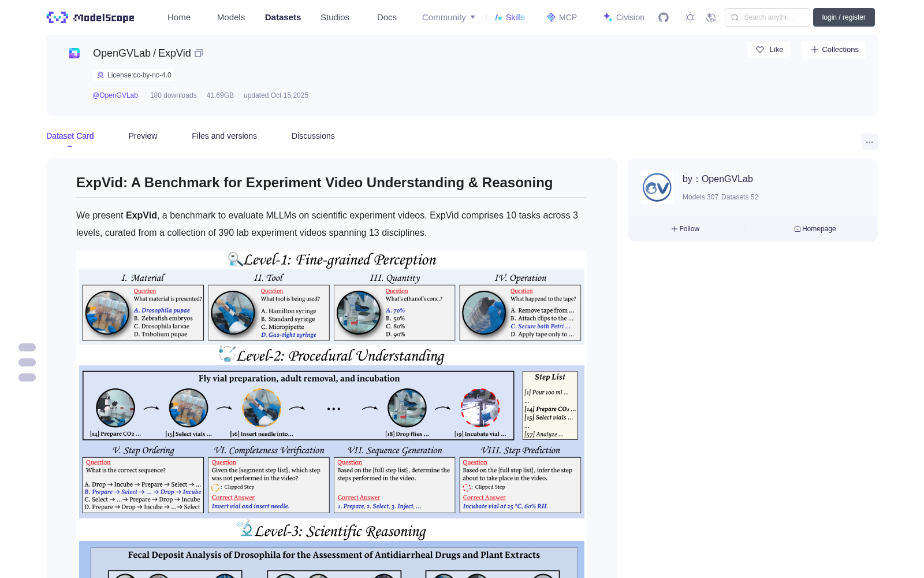Screen dimensions: 924x578
Task: Copy dataset name with the copy icon
Action: pyautogui.click(x=199, y=53)
